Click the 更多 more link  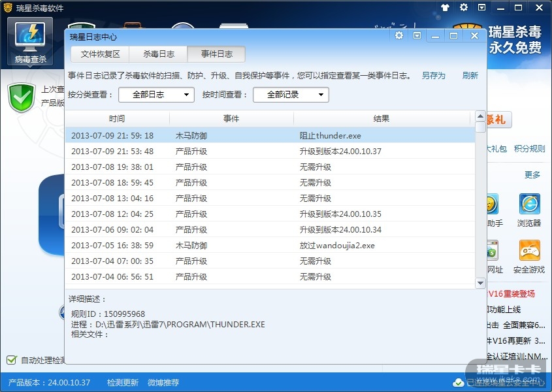pos(532,174)
